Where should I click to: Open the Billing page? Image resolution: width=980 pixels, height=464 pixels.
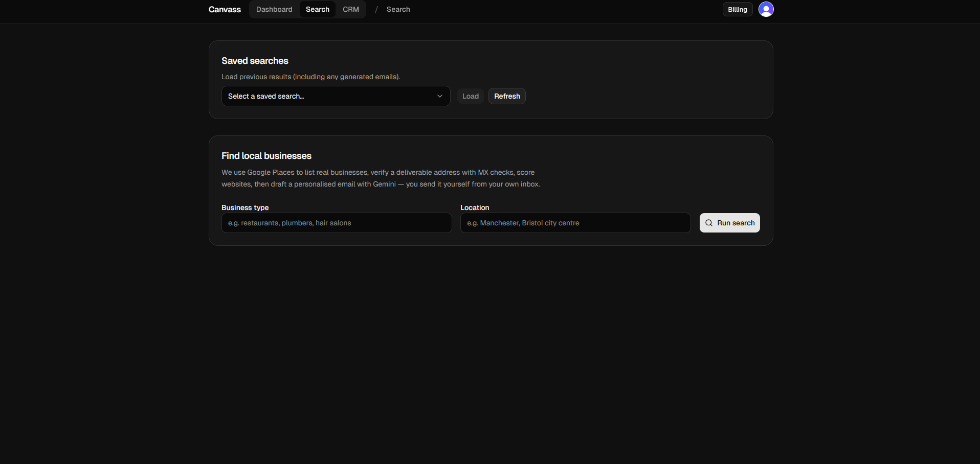click(738, 9)
